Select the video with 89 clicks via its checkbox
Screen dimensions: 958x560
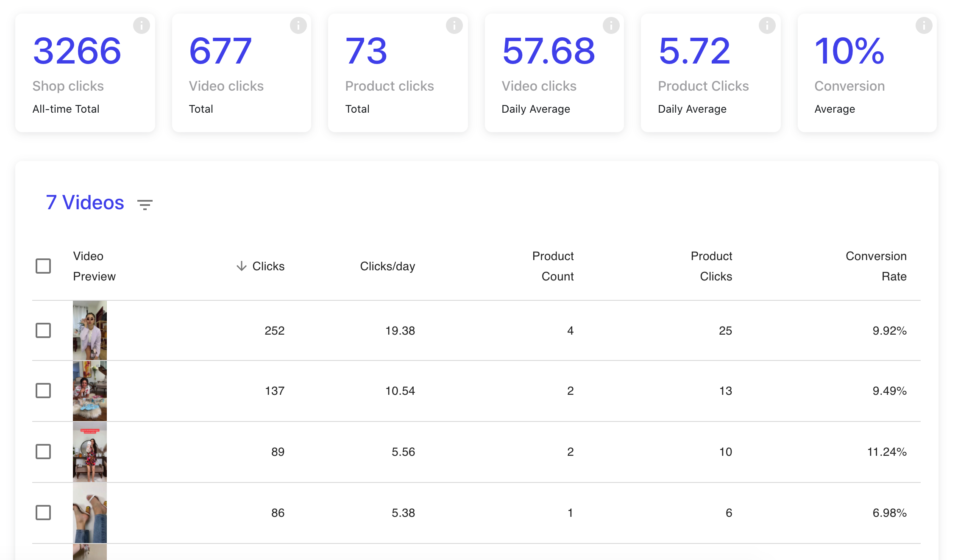tap(43, 452)
